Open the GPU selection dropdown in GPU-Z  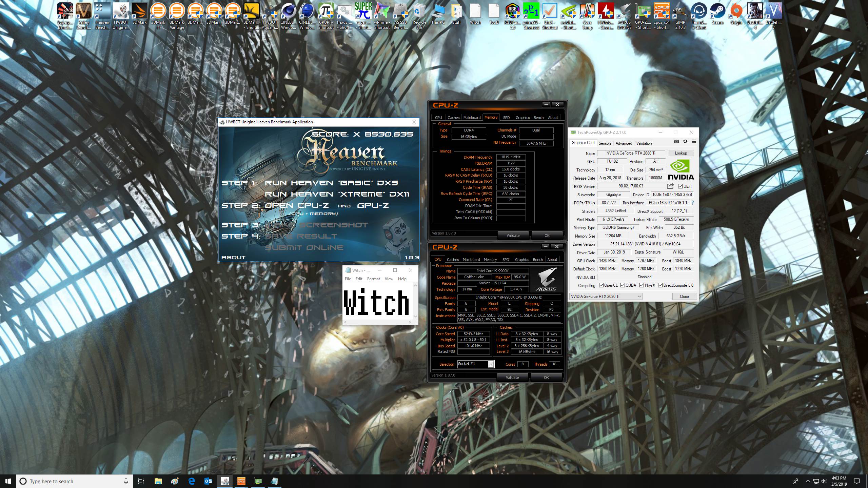[x=606, y=297]
